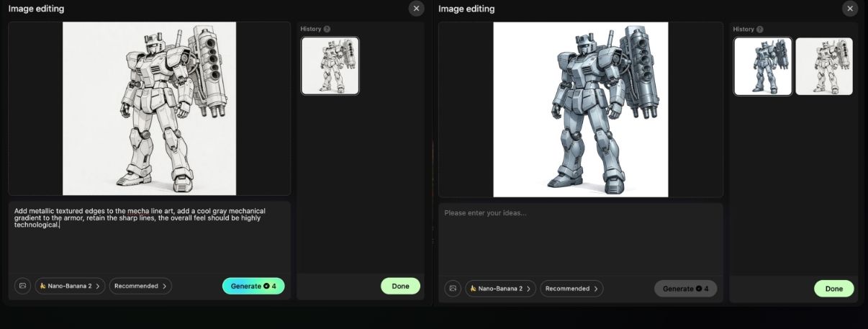Open Nano-Banana 2 model selector in right panel
Image resolution: width=868 pixels, height=329 pixels.
pos(500,289)
